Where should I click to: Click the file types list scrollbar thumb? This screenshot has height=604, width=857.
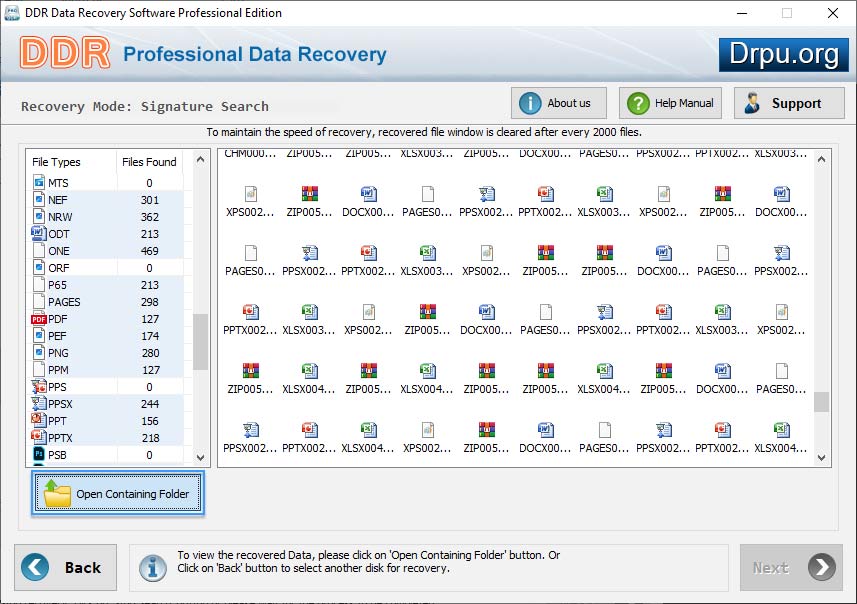[201, 342]
